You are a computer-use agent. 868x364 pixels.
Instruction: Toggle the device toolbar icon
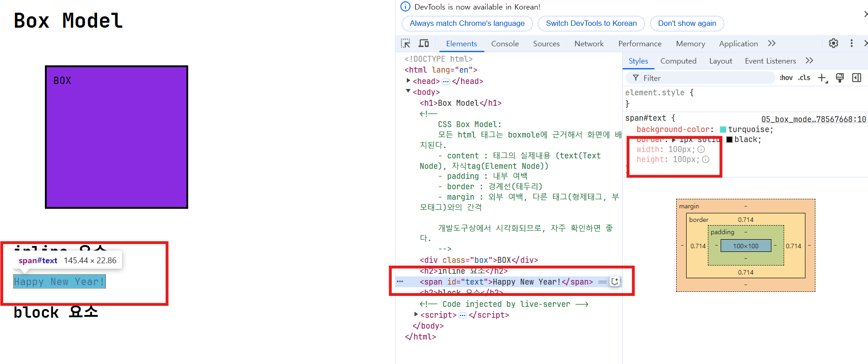[424, 43]
